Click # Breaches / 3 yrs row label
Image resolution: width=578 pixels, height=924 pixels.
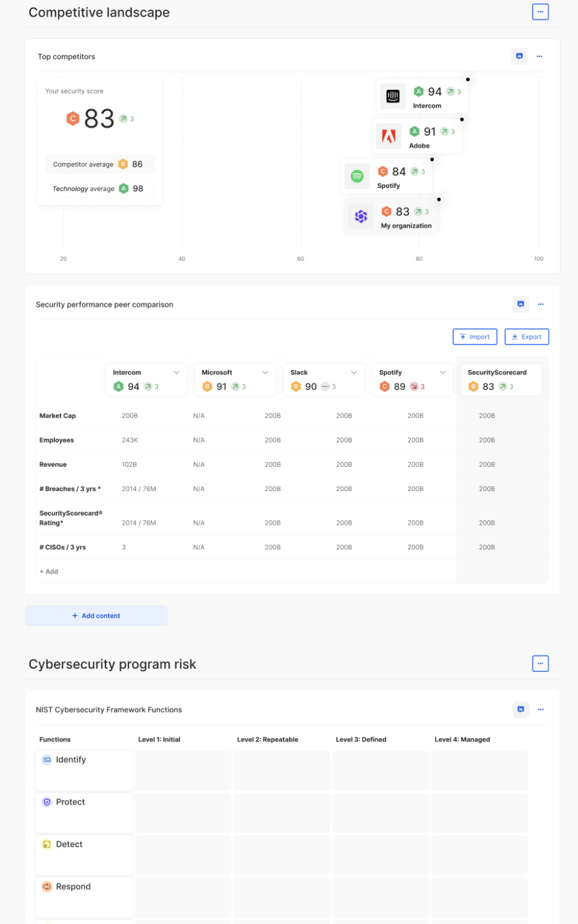click(x=70, y=489)
